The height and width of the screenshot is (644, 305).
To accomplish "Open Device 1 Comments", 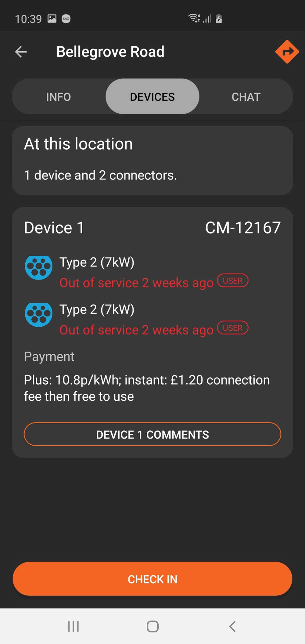I will tap(152, 434).
